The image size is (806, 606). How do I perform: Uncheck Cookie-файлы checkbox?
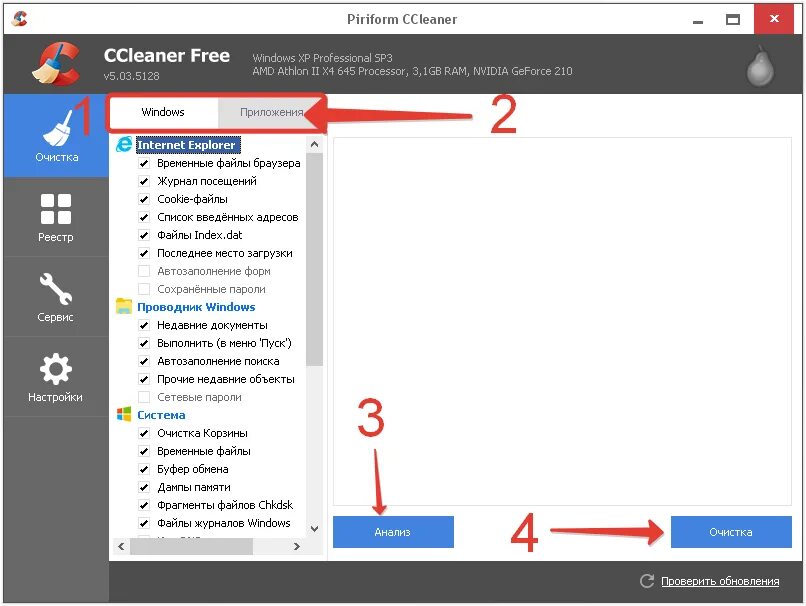pyautogui.click(x=144, y=199)
